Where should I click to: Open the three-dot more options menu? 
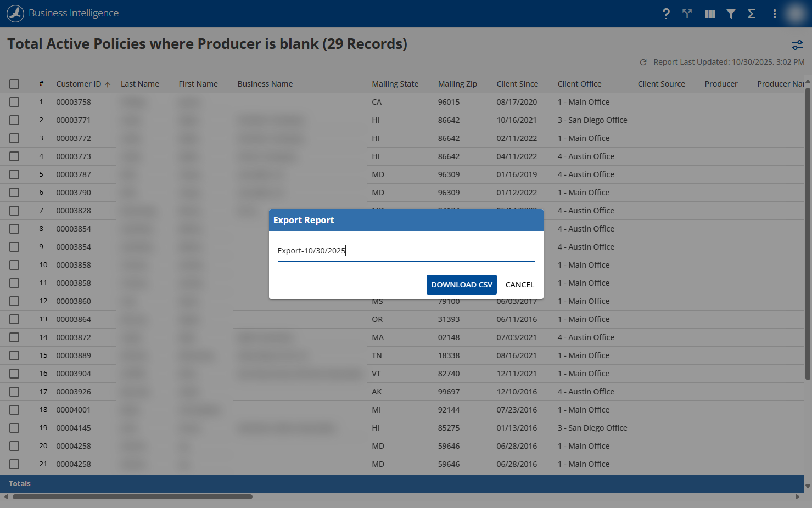tap(775, 14)
